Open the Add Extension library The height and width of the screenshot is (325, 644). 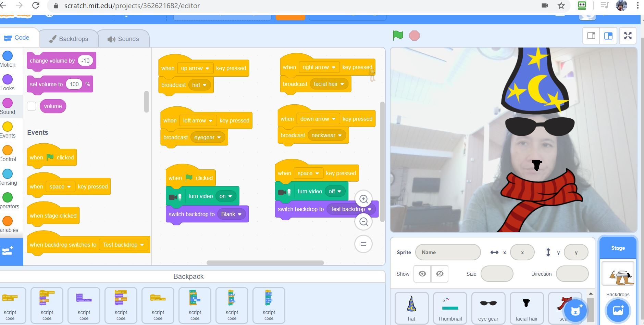coord(8,251)
